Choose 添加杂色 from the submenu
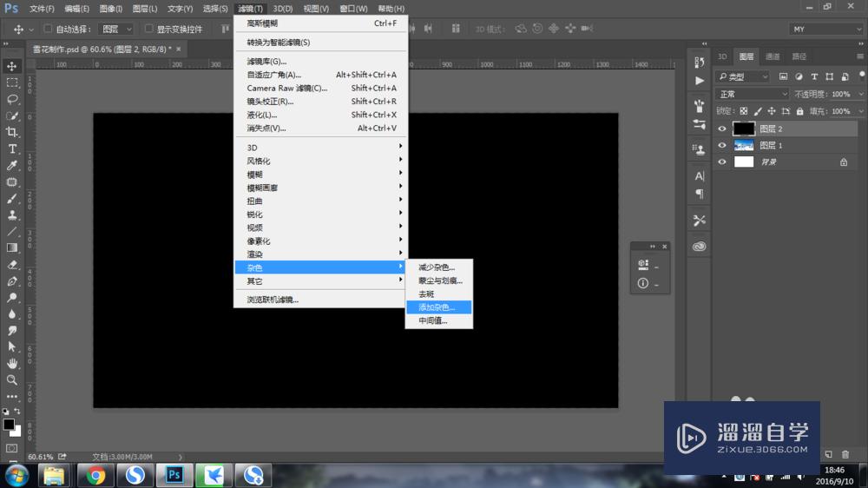 [x=438, y=307]
